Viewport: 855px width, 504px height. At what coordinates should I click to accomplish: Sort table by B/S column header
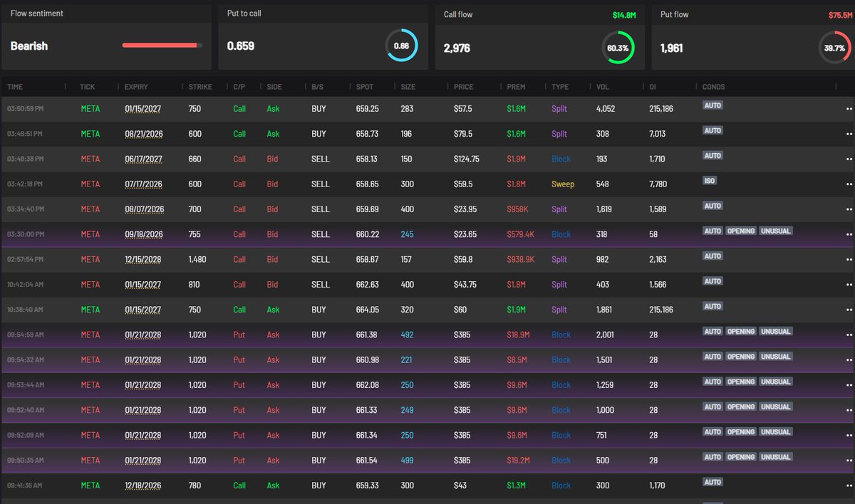[318, 87]
